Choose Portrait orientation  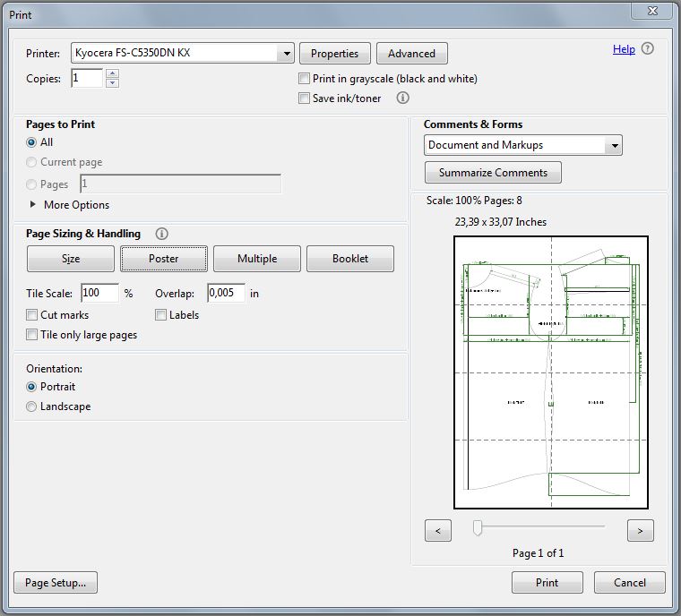point(31,387)
